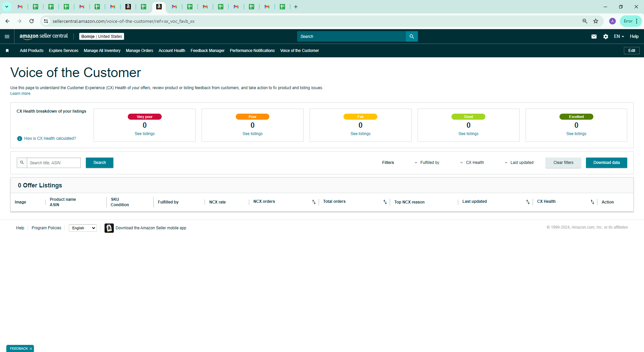See listings under Fair

361,134
